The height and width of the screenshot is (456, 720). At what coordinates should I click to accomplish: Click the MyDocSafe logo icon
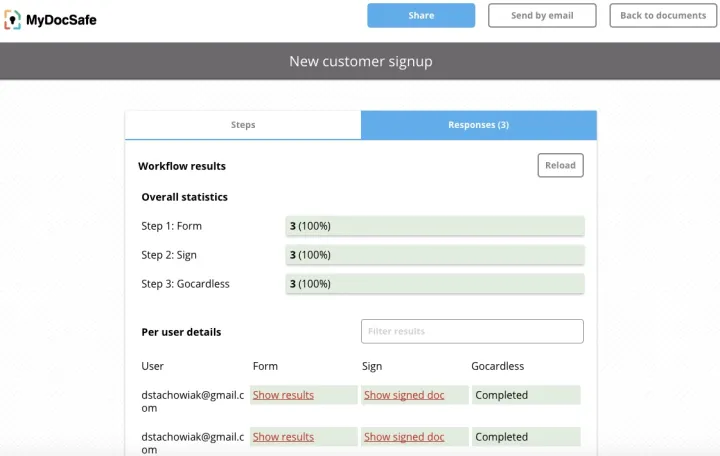tap(12, 20)
